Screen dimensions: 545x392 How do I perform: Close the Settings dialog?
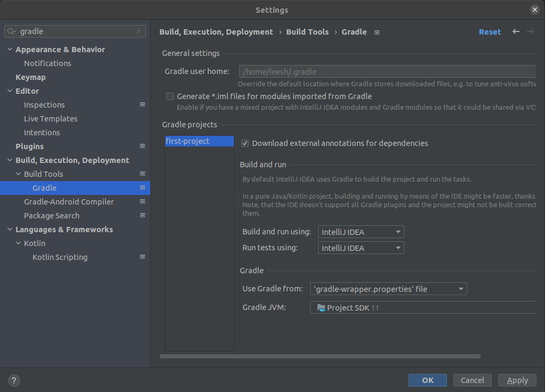point(534,10)
